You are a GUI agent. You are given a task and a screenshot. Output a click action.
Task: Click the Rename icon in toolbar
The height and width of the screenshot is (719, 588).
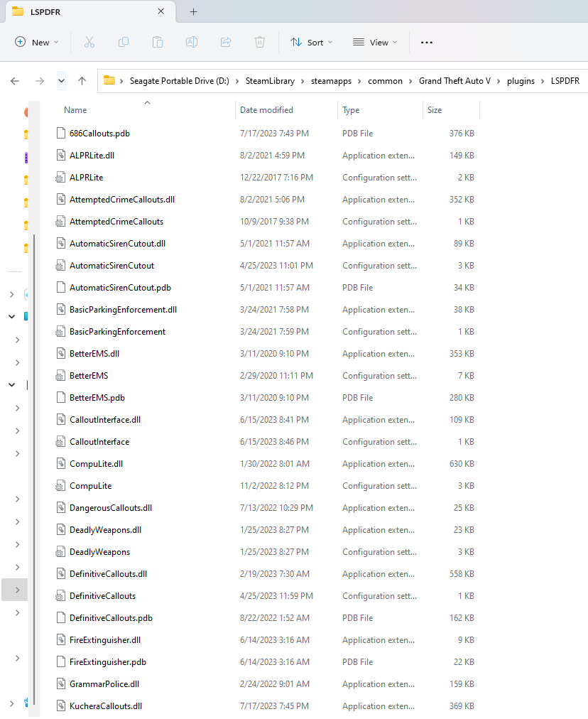192,42
